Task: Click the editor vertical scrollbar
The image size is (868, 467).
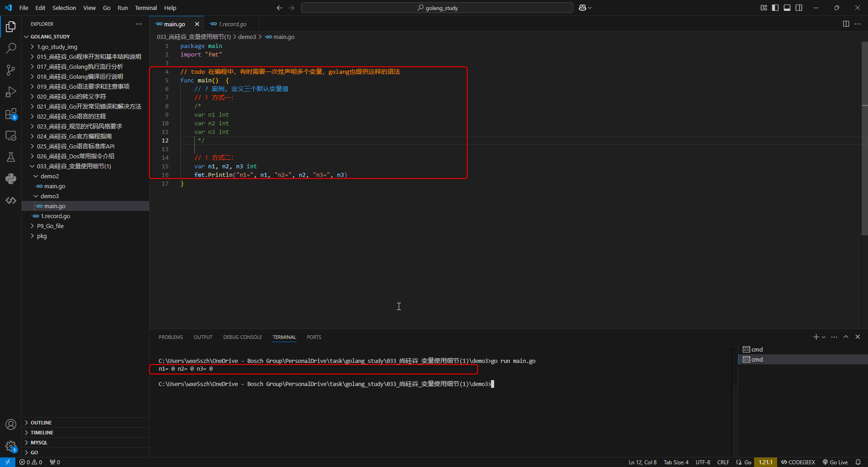Action: 864,136
